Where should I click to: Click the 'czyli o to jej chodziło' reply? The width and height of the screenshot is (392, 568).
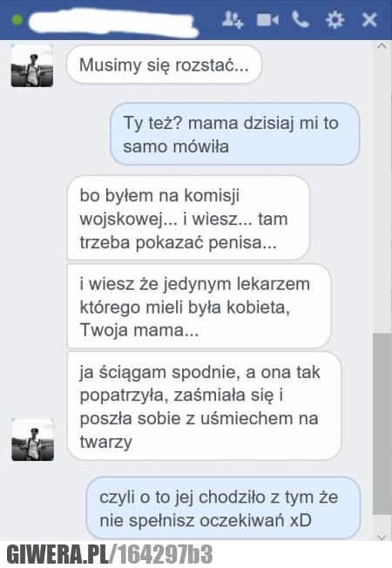click(223, 509)
